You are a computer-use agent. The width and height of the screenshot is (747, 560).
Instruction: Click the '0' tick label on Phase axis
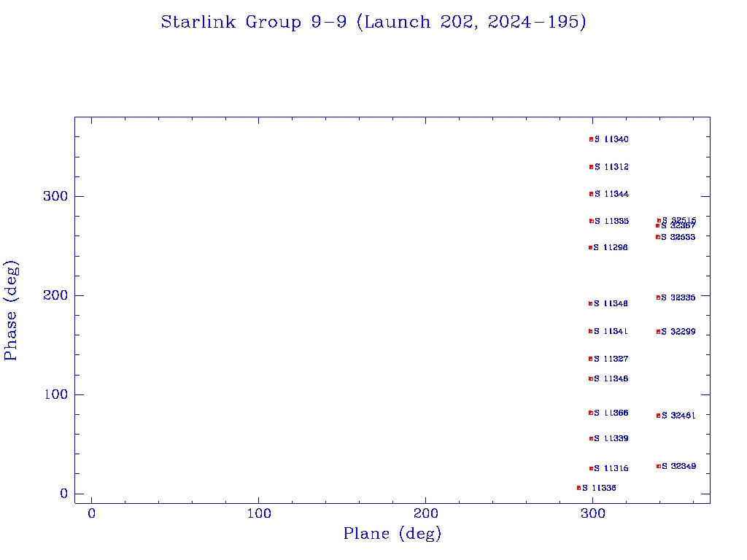(64, 494)
